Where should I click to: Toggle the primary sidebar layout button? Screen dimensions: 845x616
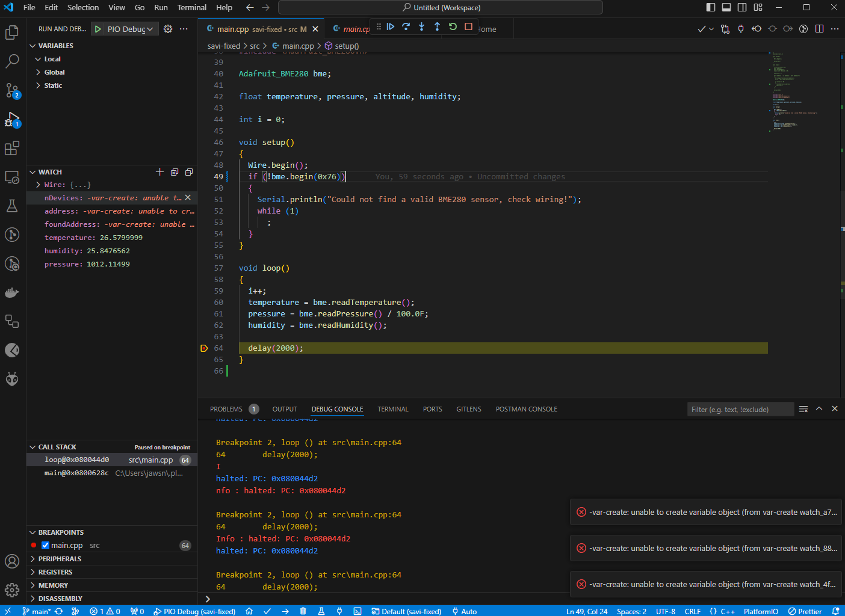pyautogui.click(x=711, y=7)
